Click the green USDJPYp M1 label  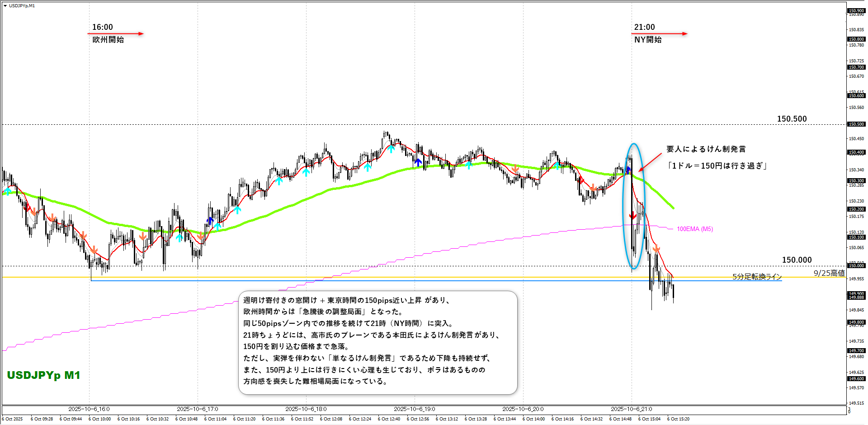[43, 375]
